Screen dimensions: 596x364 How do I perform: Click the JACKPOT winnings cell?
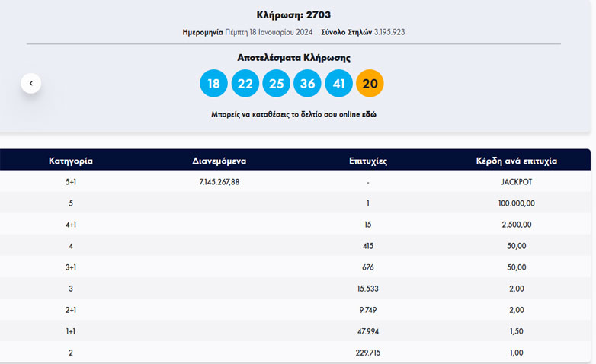click(516, 182)
